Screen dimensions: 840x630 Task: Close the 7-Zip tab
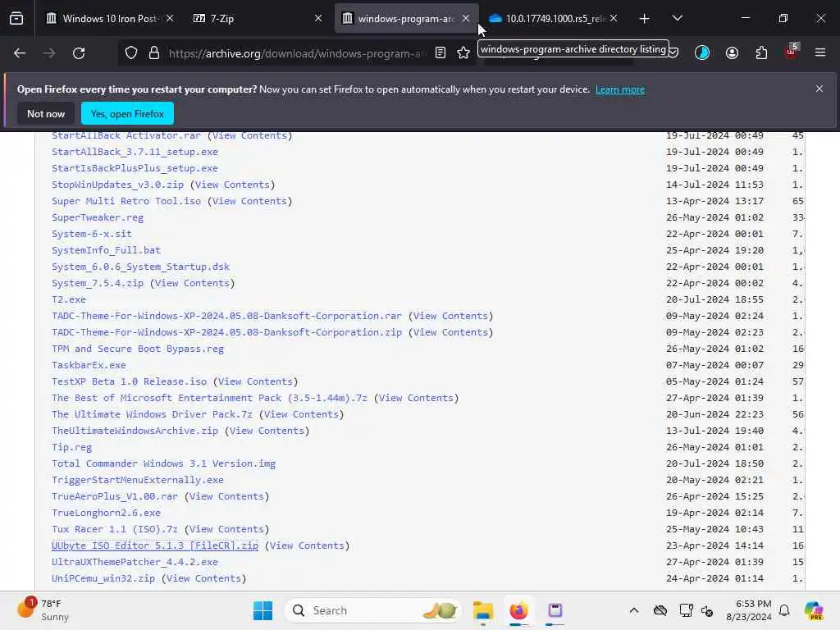point(318,18)
